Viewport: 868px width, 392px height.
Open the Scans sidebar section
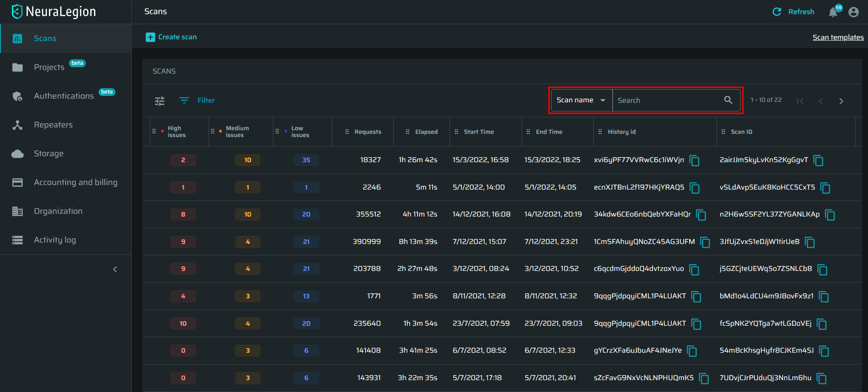point(66,38)
